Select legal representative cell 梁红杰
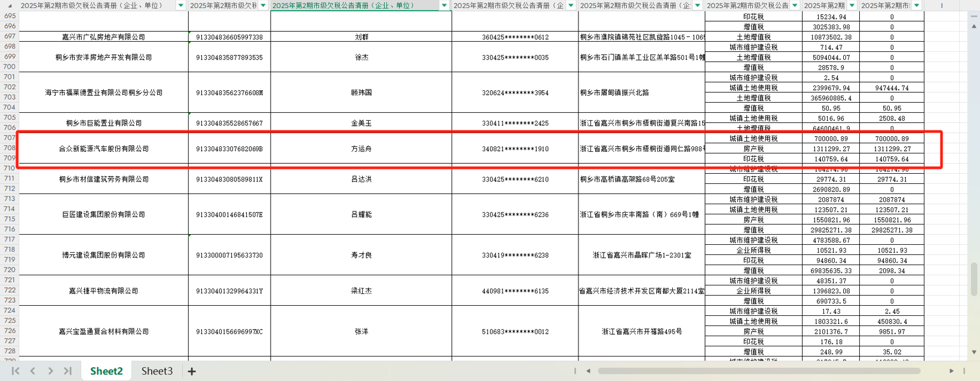Viewport: 980px width, 381px height. (362, 291)
